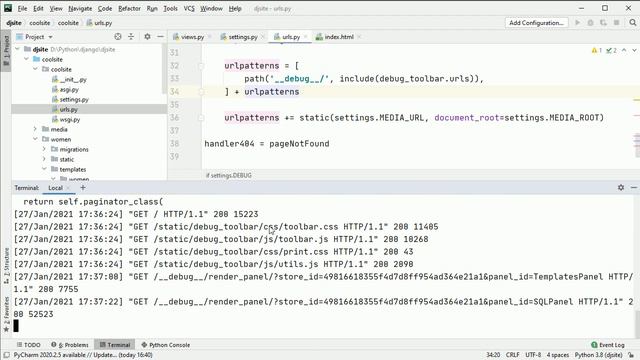Click Add Configuration button
The height and width of the screenshot is (360, 640).
pos(536,23)
